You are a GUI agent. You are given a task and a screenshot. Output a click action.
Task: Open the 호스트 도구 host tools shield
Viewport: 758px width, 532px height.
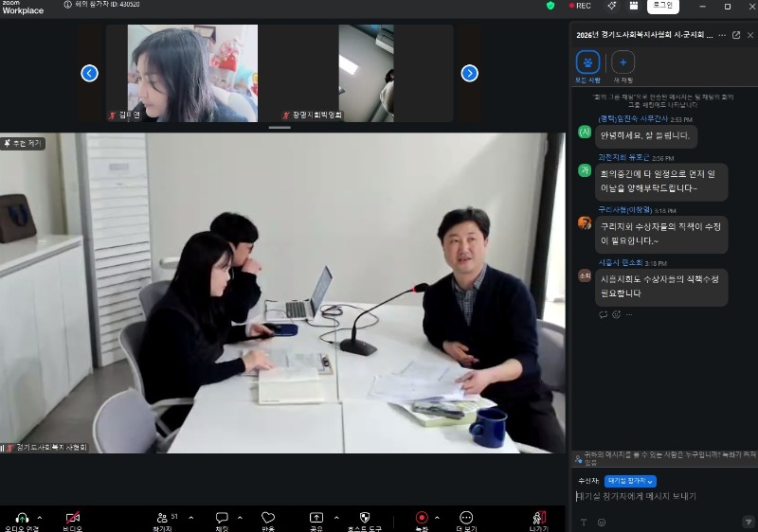tap(365, 518)
